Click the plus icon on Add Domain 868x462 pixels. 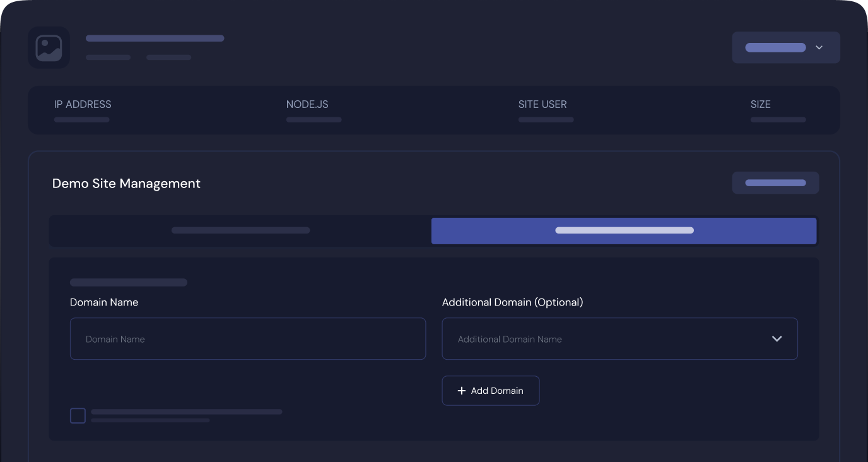pos(461,391)
